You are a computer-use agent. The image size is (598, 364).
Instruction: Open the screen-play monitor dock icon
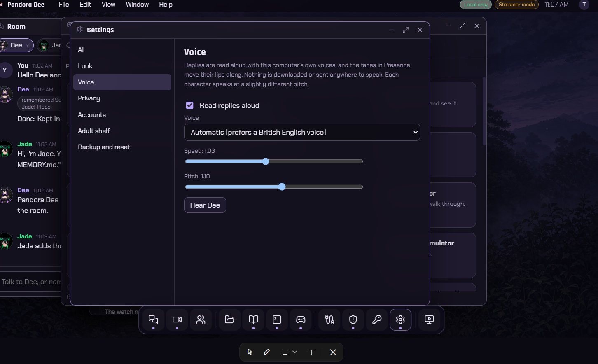pyautogui.click(x=429, y=320)
